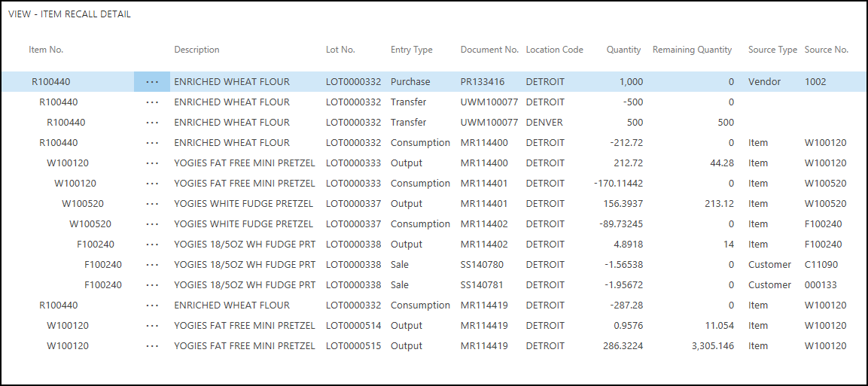Select customer source number C11090

click(821, 265)
